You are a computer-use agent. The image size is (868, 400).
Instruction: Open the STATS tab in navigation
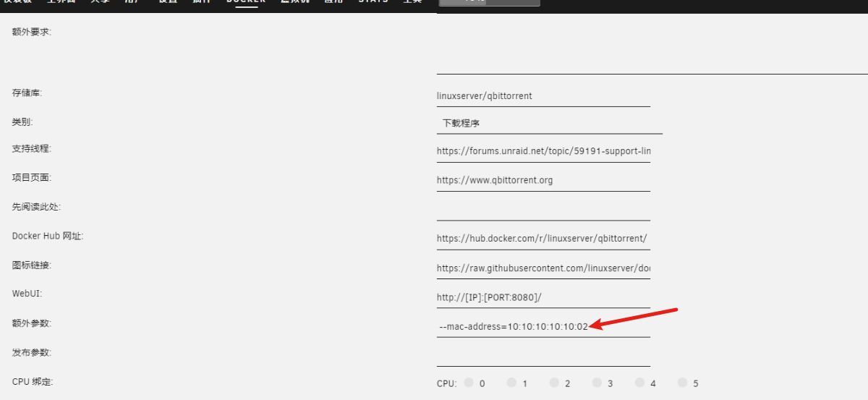coord(373,2)
